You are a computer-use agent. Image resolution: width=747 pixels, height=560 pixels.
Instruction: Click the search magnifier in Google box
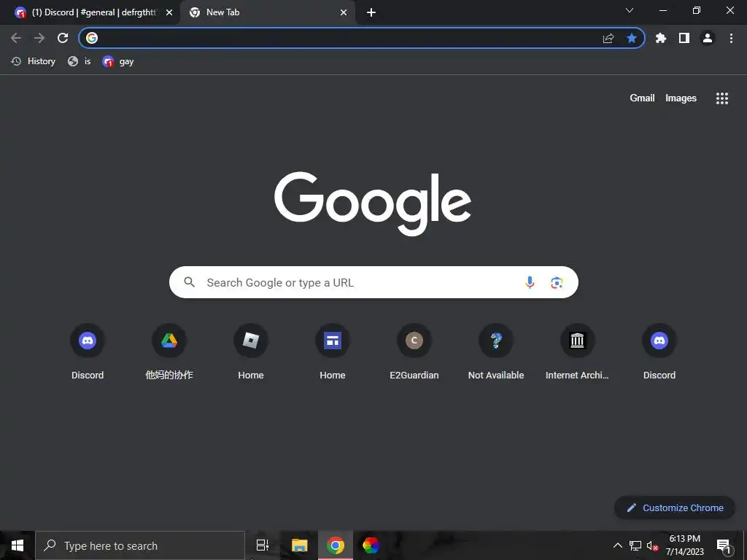(x=190, y=282)
